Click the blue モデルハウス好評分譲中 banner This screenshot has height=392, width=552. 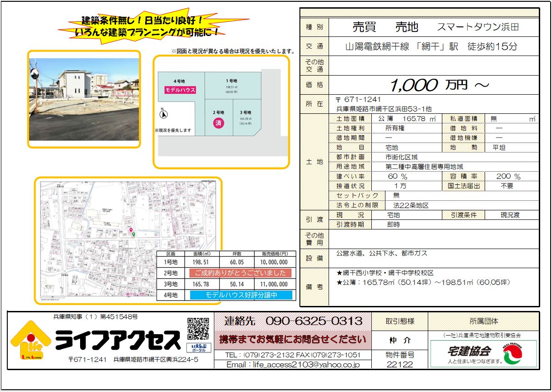[x=242, y=295]
